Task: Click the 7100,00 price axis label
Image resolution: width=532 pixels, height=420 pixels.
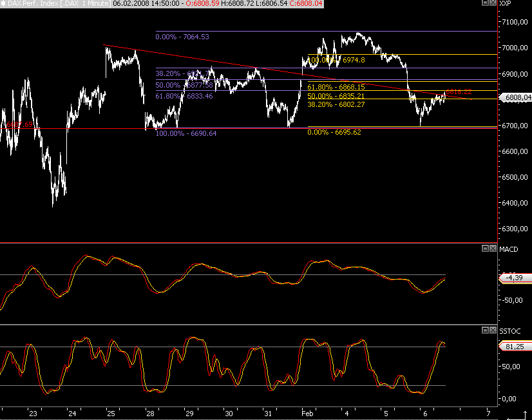Action: (515, 22)
